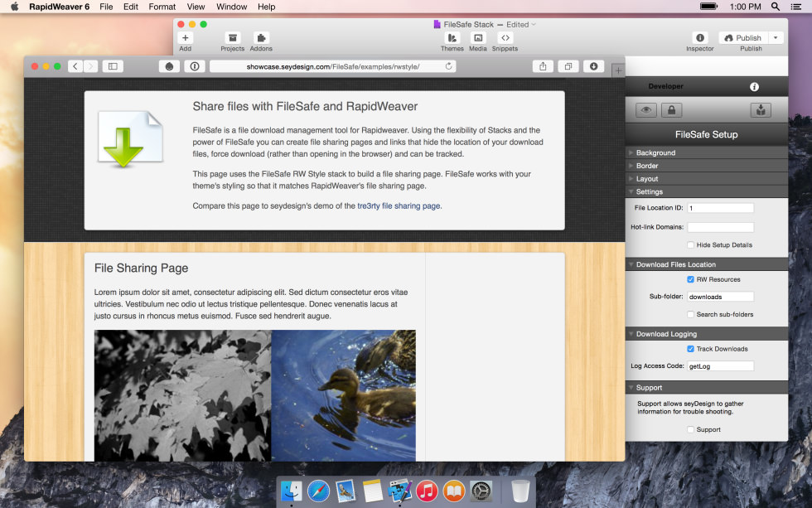812x508 pixels.
Task: Open Safari from the Dock
Action: 318,491
